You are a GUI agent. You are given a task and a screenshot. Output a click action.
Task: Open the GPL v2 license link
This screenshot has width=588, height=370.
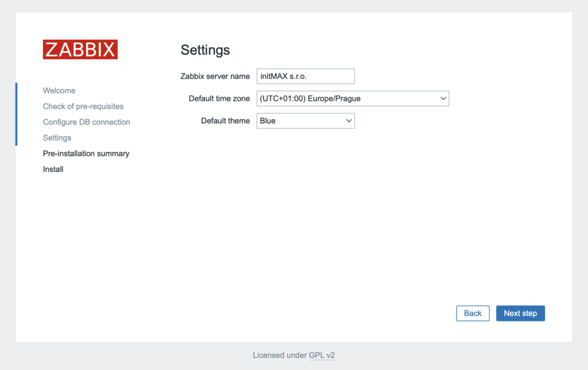point(322,355)
